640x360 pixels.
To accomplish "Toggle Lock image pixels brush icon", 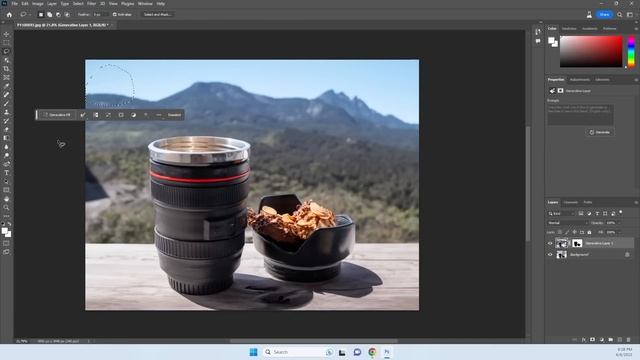I will pyautogui.click(x=567, y=232).
